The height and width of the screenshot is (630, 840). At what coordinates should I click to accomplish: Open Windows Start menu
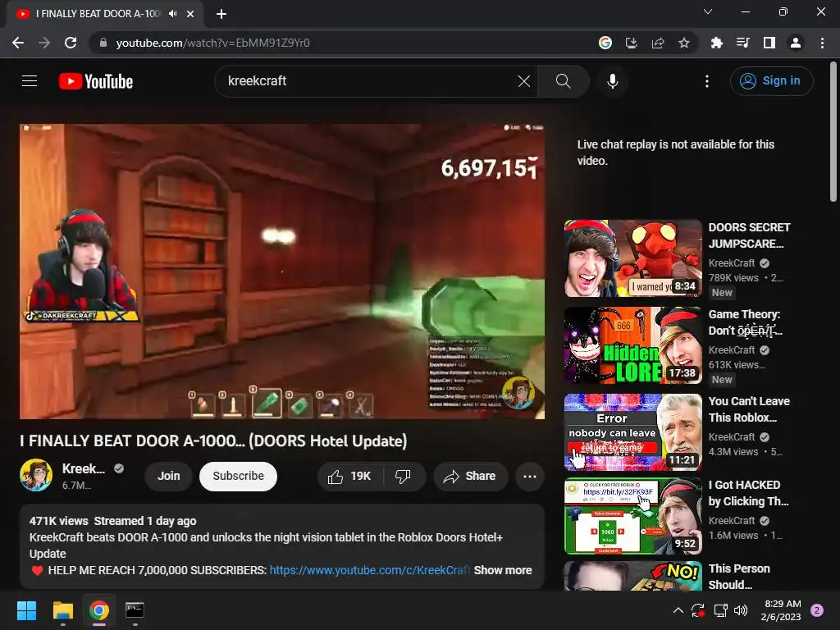point(26,610)
